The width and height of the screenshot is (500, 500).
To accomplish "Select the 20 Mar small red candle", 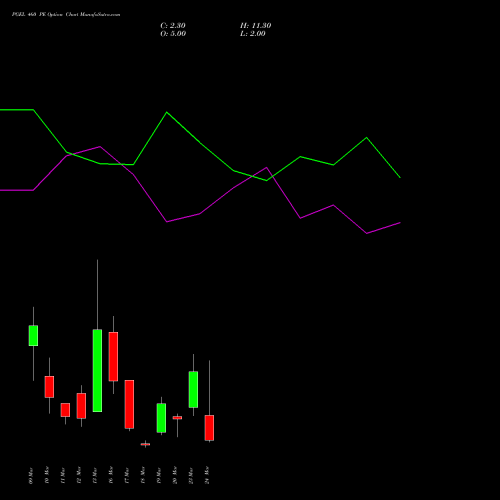I will (x=177, y=418).
